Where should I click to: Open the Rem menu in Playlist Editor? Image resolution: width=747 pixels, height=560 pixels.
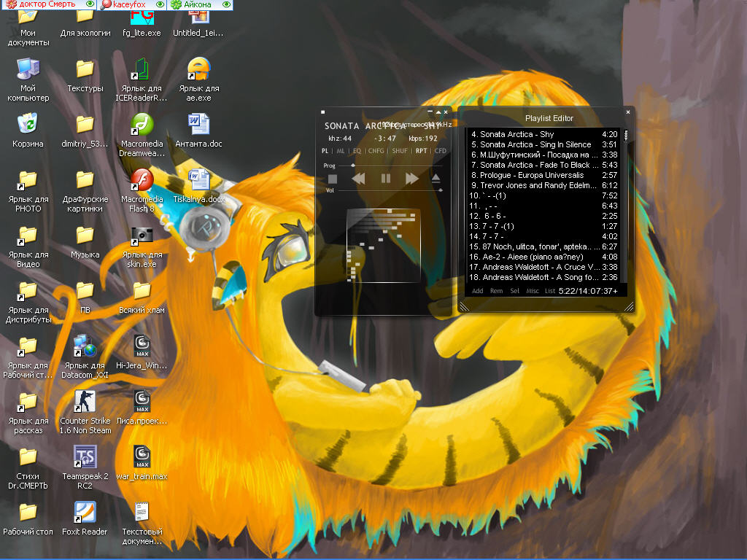(496, 291)
